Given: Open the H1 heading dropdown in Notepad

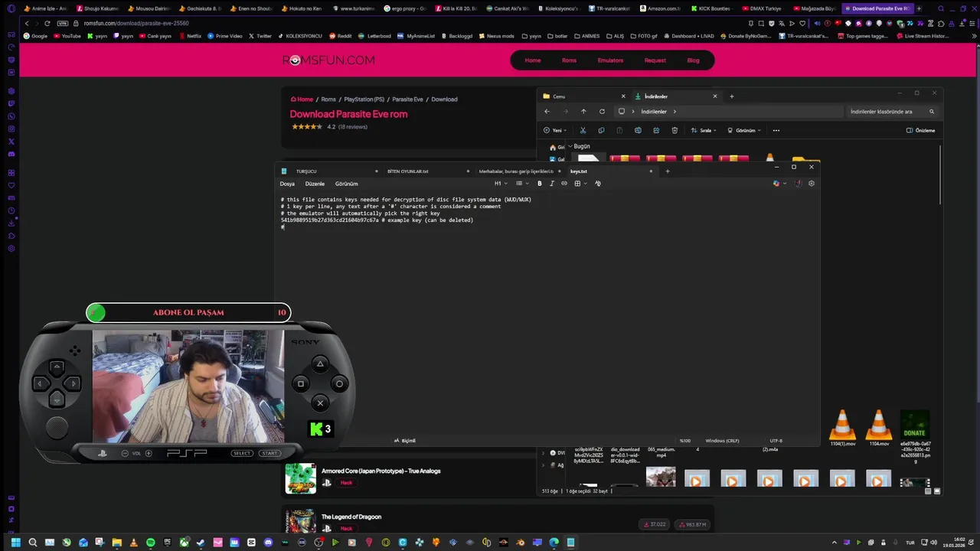Looking at the screenshot, I should (x=499, y=184).
